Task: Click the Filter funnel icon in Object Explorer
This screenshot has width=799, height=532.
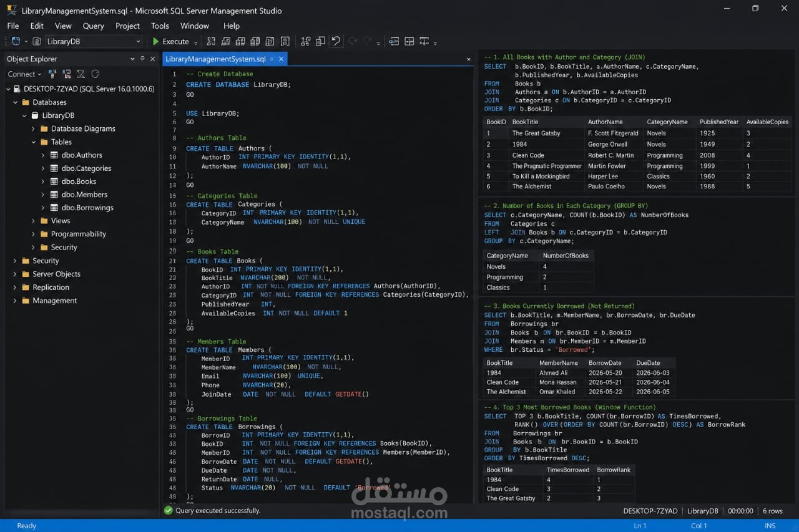Action: click(x=81, y=74)
